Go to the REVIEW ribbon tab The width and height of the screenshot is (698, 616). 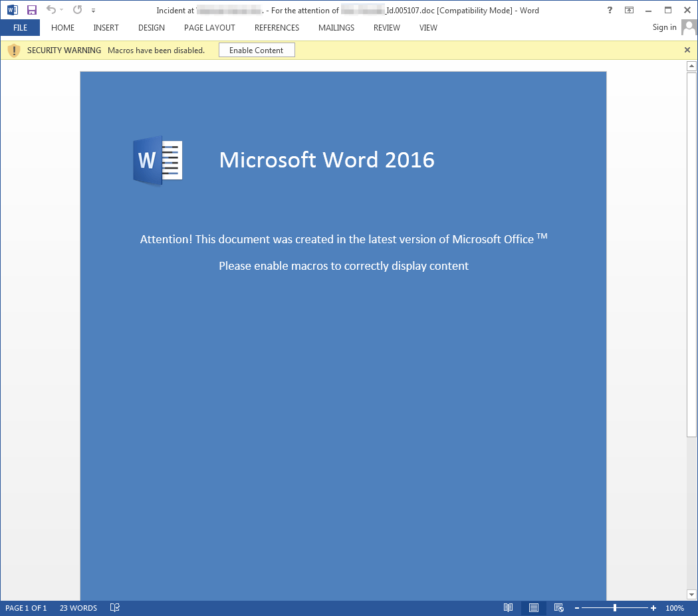pyautogui.click(x=387, y=28)
